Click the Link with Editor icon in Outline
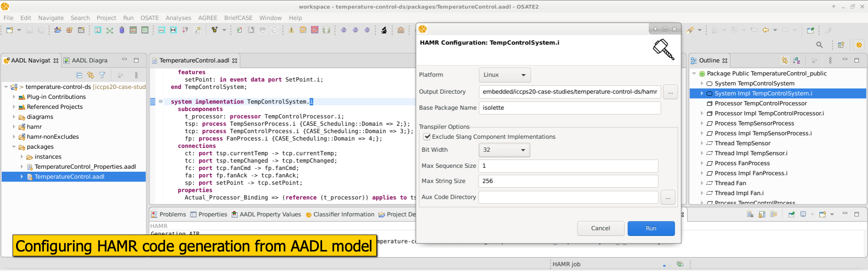868x271 pixels. 785,61
